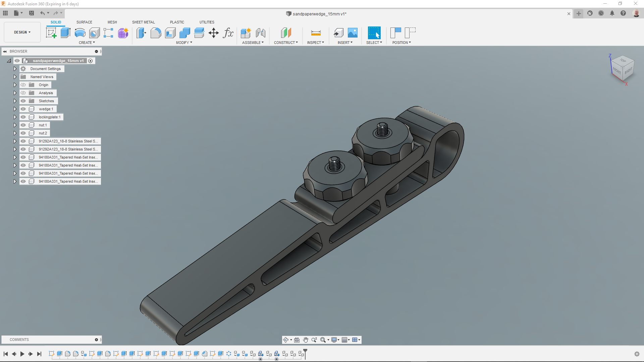Select the Create Sketch tool
Image resolution: width=644 pixels, height=362 pixels.
point(51,33)
